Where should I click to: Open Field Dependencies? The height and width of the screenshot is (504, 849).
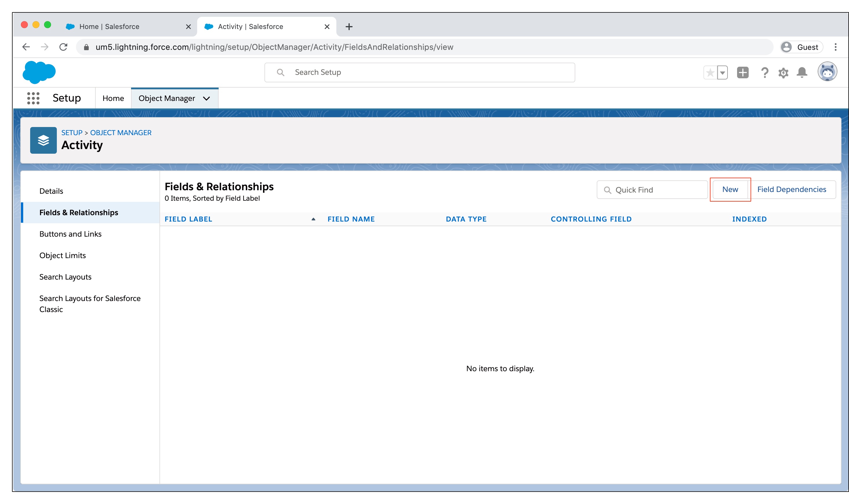[x=791, y=190]
